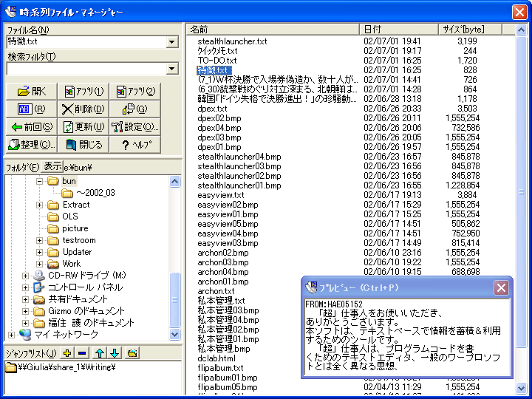Launch アプリ(2) button

[x=135, y=91]
